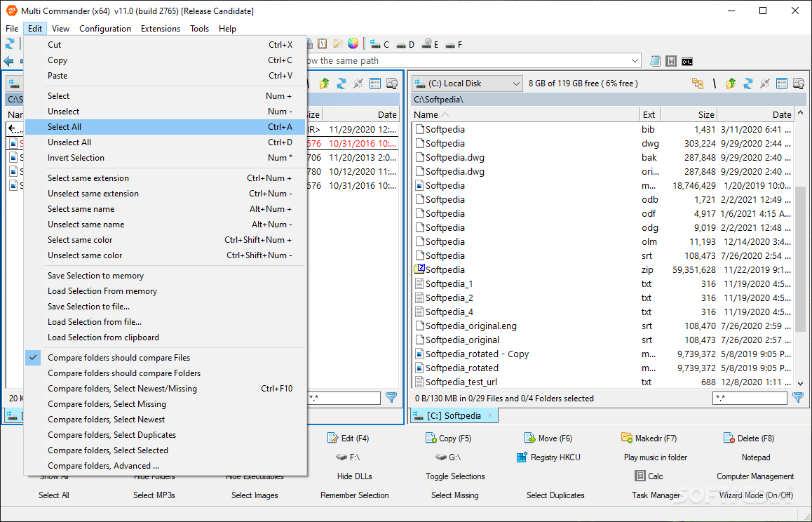This screenshot has height=522, width=812.
Task: Toggle 'Compare folders should compare Folders' option
Action: pyautogui.click(x=165, y=373)
